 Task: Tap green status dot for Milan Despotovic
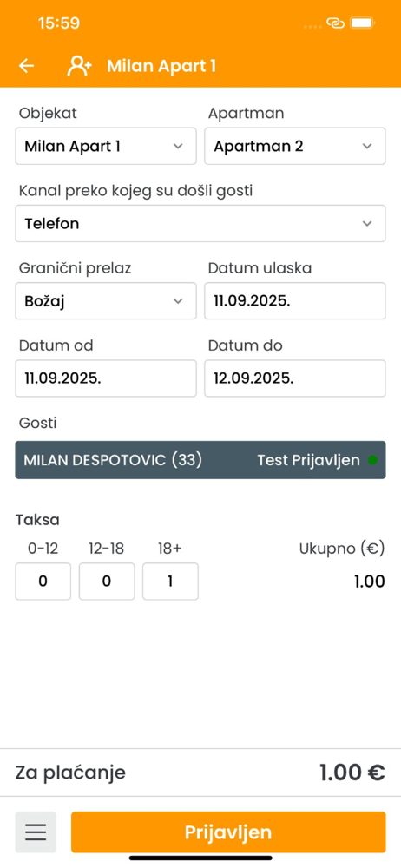click(372, 460)
